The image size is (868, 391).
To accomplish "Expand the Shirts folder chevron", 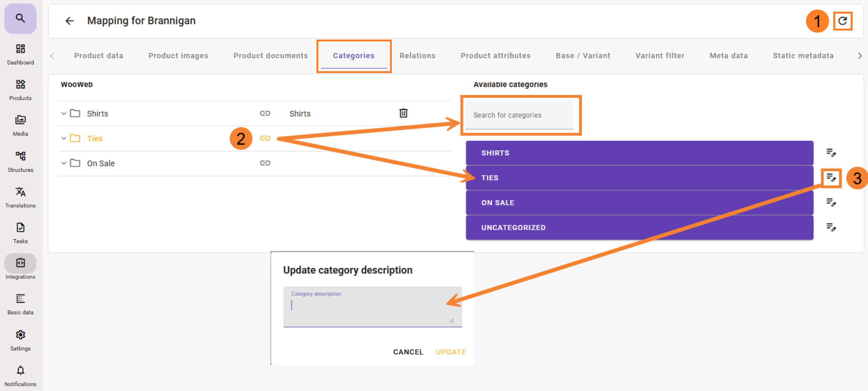I will coord(64,113).
